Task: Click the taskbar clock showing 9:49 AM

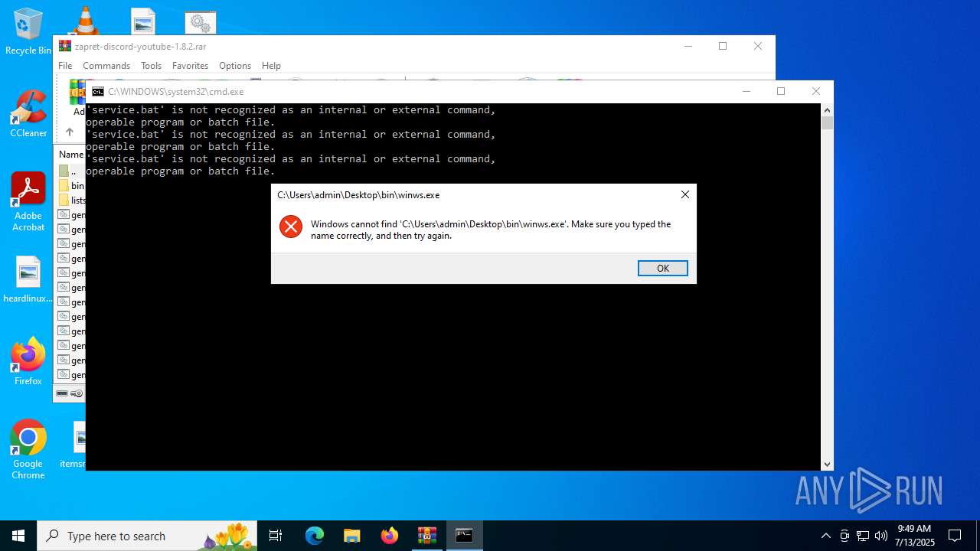Action: [x=916, y=536]
